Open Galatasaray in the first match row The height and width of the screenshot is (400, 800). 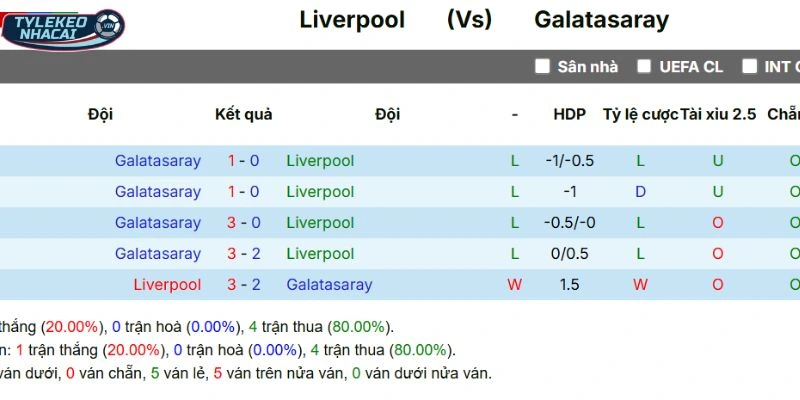coord(157,161)
